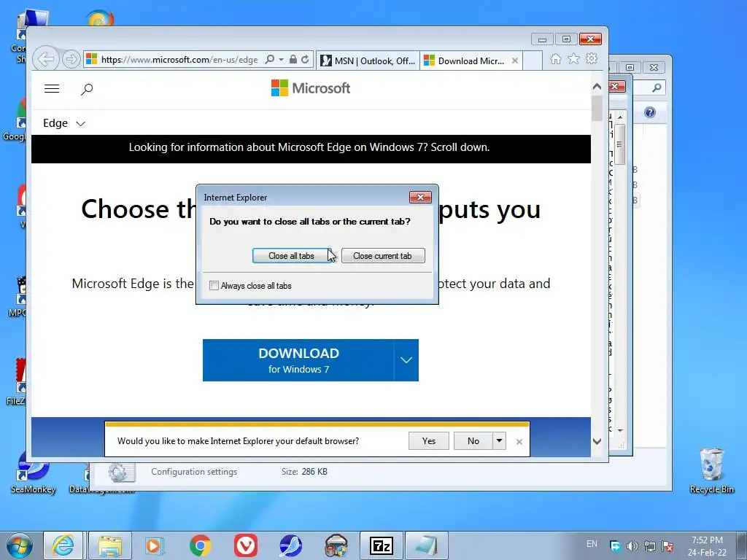The height and width of the screenshot is (560, 747).
Task: Click the address bar URL field
Action: pos(179,60)
